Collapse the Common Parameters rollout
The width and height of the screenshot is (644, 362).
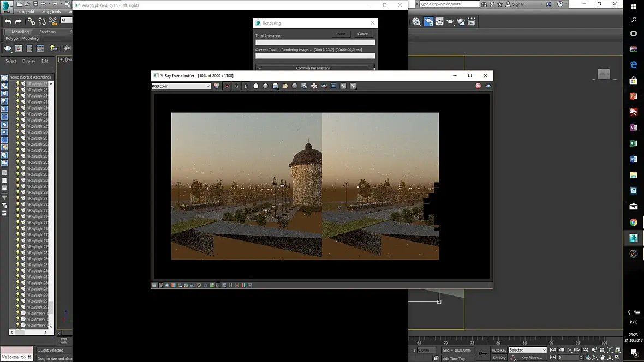312,68
